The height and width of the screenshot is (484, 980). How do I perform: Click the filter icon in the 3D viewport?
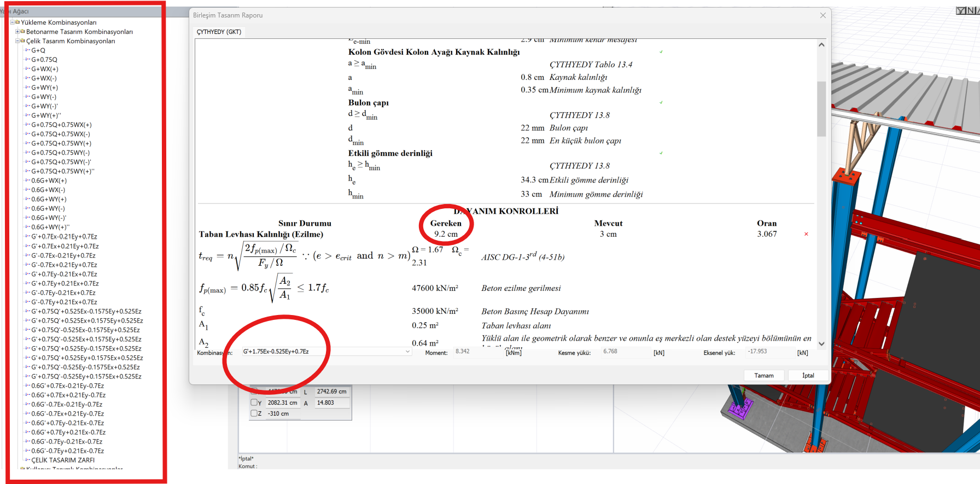click(x=961, y=11)
